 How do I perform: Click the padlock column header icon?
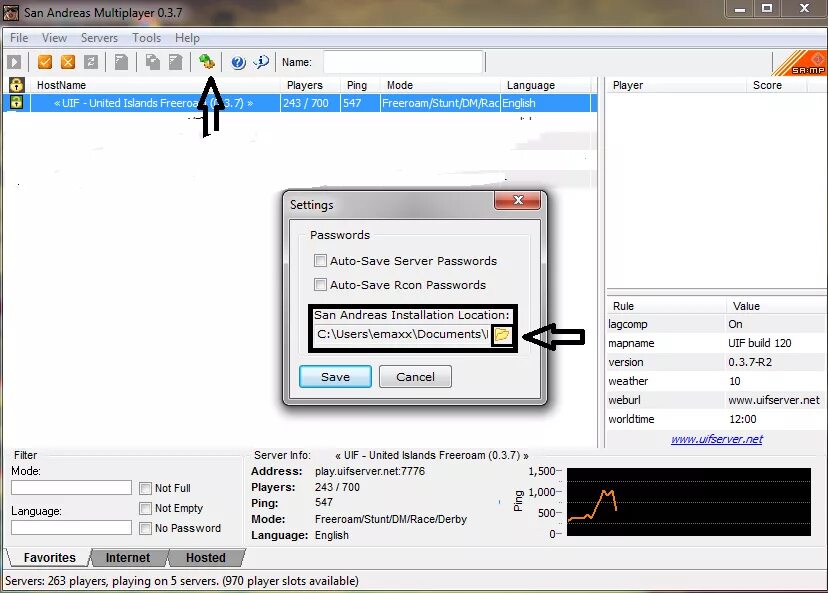[x=16, y=85]
